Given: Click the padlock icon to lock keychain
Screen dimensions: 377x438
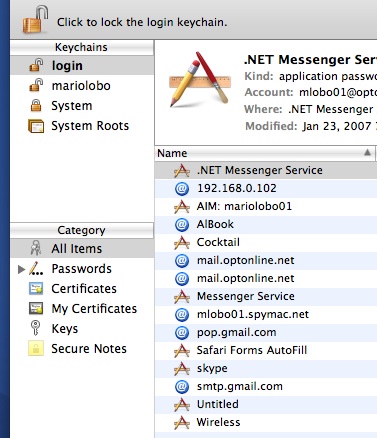Looking at the screenshot, I should click(35, 20).
